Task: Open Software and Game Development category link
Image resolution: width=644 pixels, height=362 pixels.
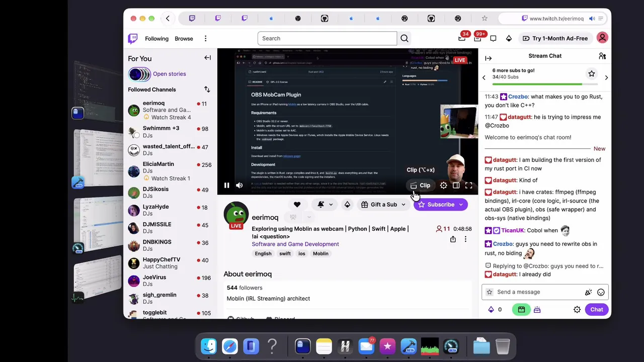Action: (x=295, y=244)
